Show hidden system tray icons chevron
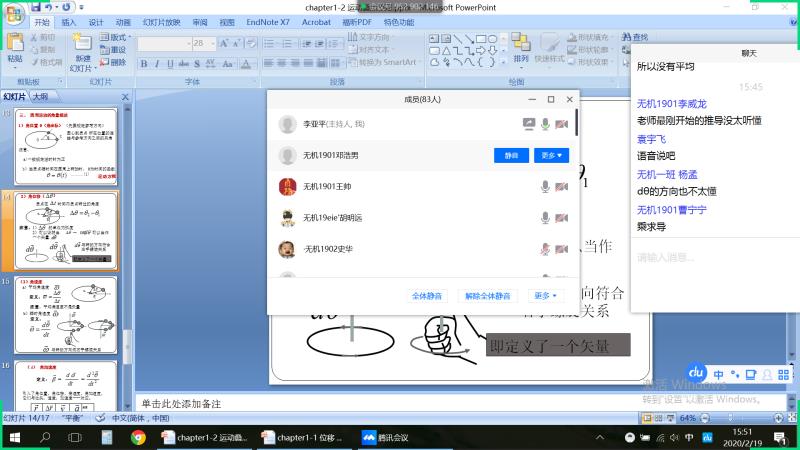 point(599,437)
